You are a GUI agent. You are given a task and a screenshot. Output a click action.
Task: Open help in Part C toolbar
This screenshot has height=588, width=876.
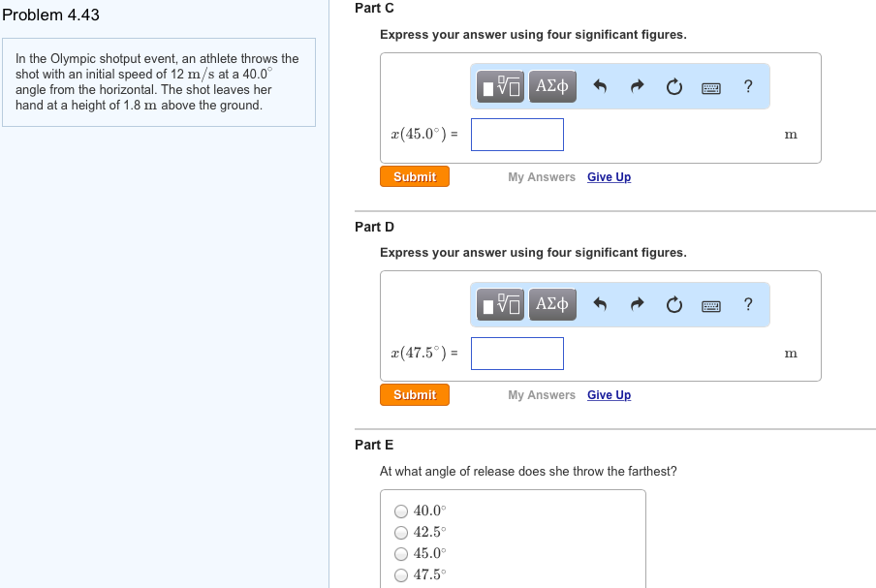747,87
